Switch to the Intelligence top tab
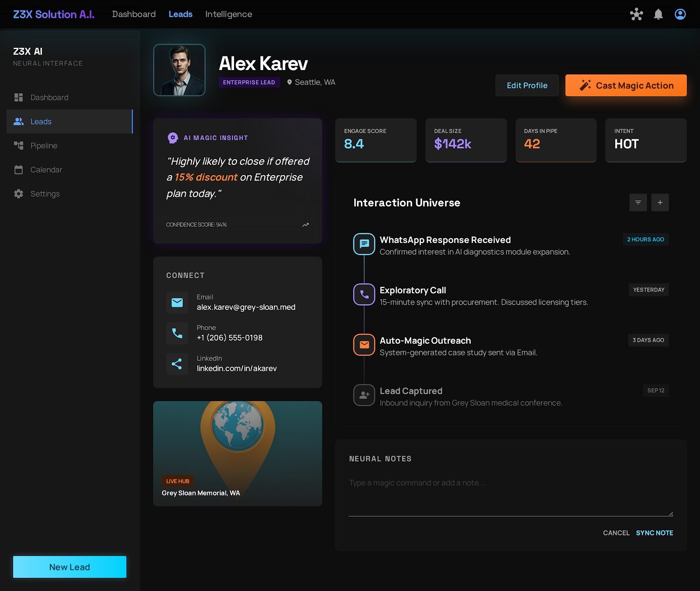 coord(228,14)
